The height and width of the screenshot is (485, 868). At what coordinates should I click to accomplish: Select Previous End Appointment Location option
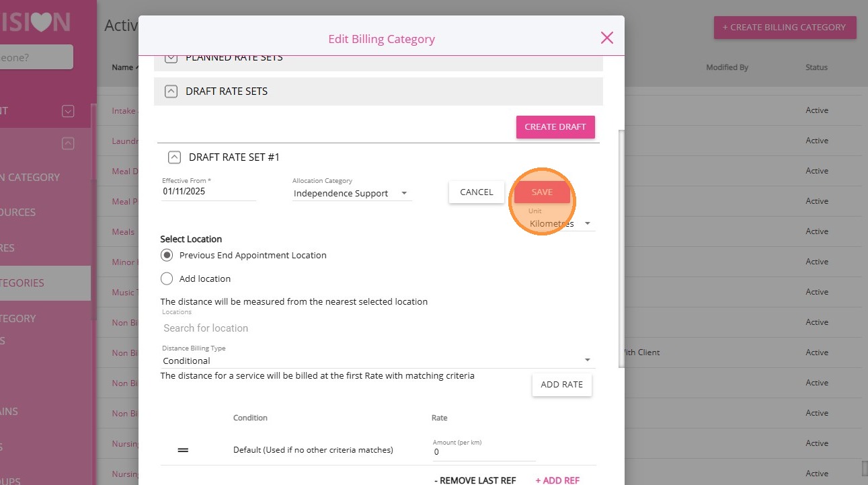(167, 256)
